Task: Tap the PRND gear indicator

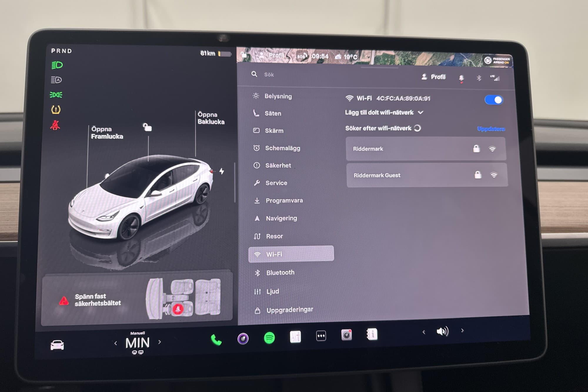Action: tap(61, 51)
